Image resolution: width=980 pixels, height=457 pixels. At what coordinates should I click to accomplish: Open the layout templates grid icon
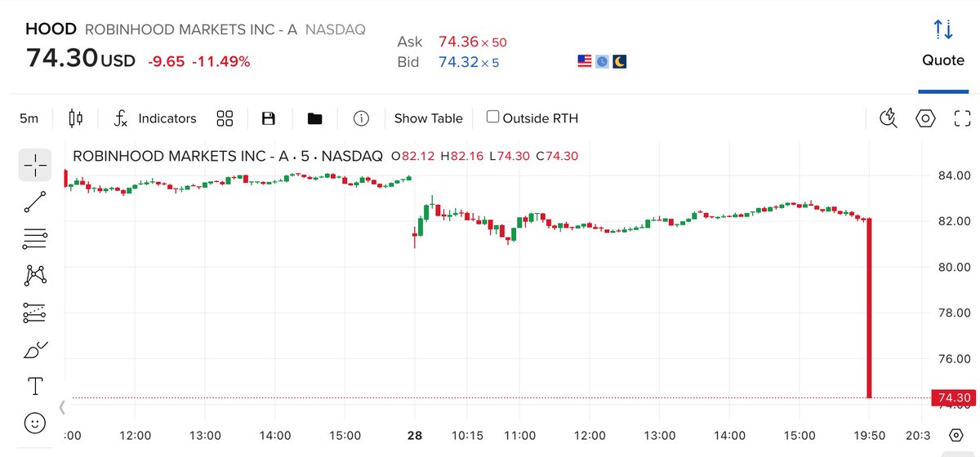pos(225,118)
